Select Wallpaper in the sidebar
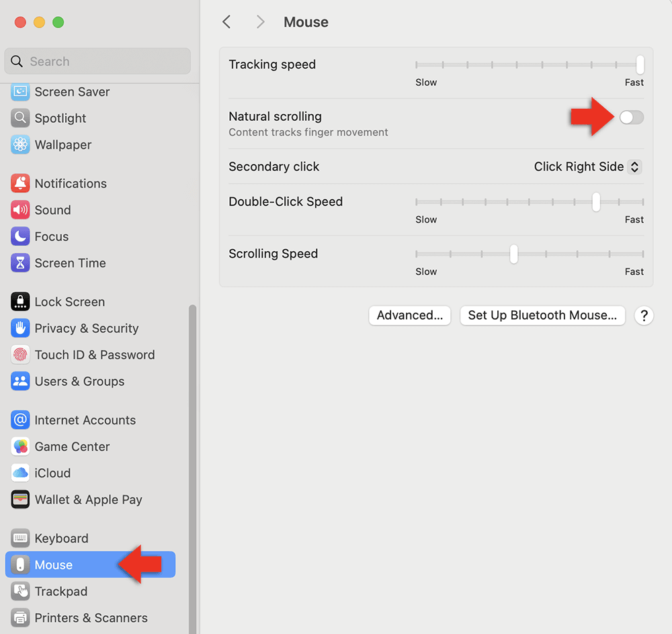This screenshot has width=672, height=634. click(91, 145)
